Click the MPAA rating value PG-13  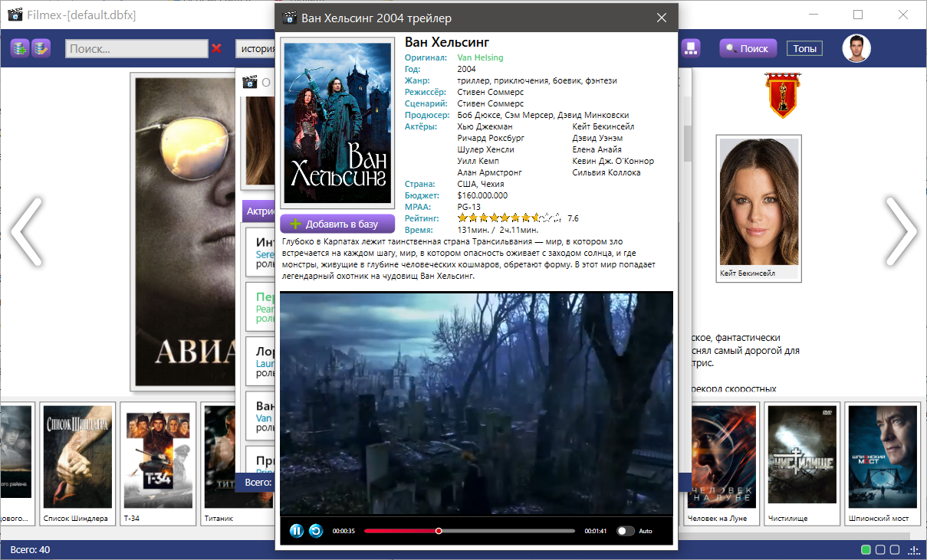point(469,207)
